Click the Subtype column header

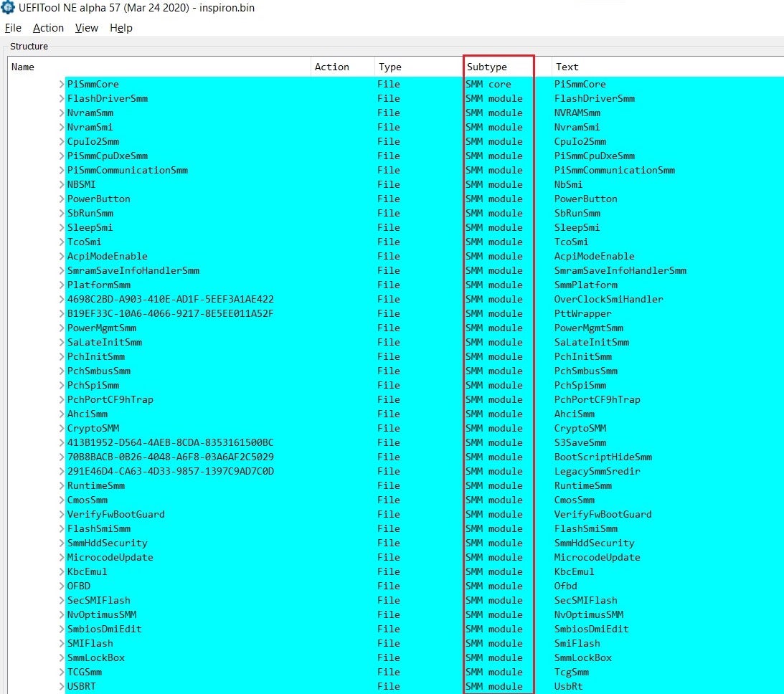point(487,67)
